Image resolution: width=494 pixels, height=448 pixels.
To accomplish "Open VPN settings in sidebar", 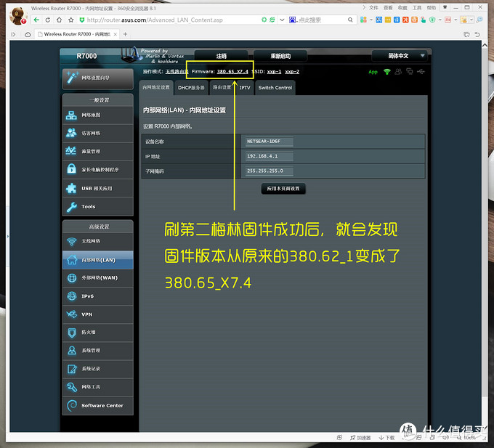I will 98,314.
